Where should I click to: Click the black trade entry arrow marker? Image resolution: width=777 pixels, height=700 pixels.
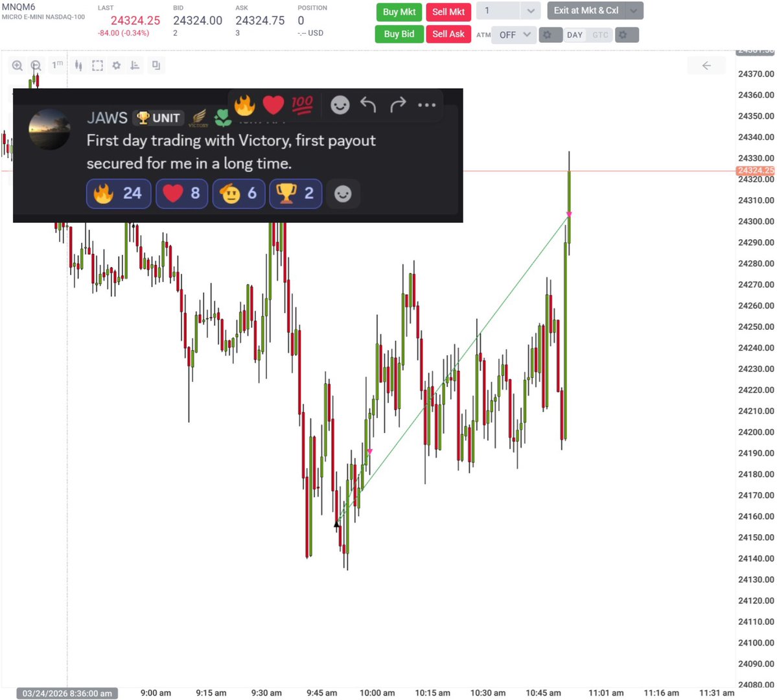coord(337,524)
